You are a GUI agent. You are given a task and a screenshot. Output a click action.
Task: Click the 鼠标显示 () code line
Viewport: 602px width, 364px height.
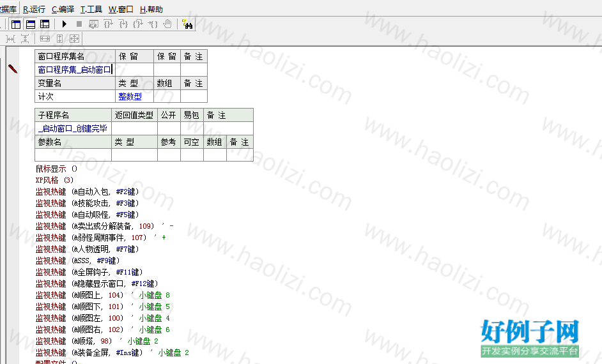tap(56, 169)
